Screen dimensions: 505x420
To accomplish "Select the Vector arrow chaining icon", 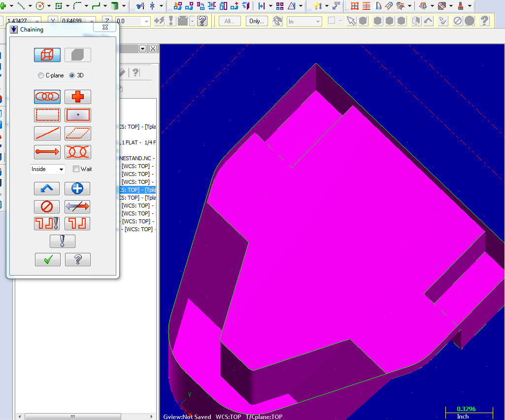I will (x=47, y=151).
